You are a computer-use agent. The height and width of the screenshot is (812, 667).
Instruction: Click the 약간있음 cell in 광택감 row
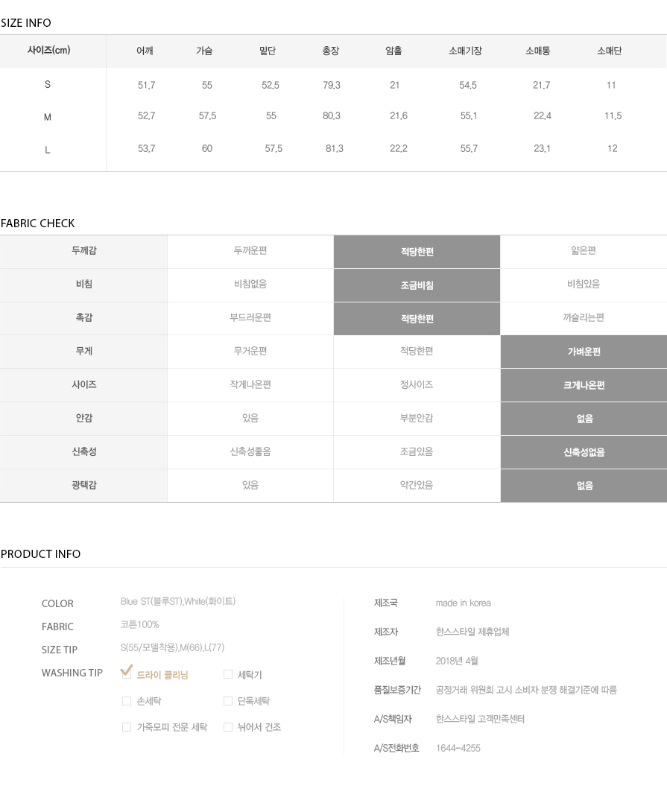coord(417,485)
